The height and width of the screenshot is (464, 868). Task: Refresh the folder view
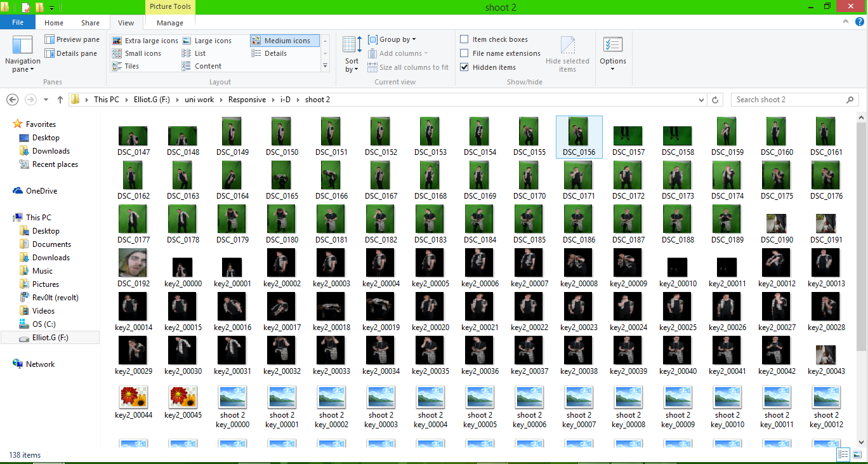pyautogui.click(x=715, y=100)
